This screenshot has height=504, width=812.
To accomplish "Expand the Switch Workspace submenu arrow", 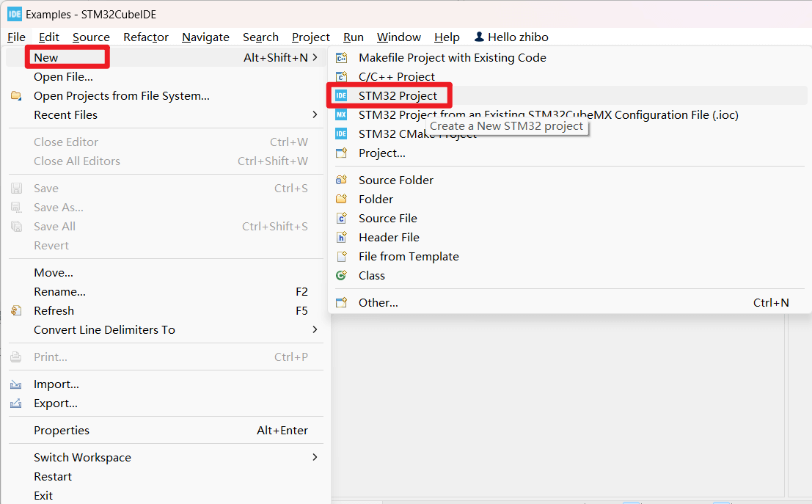I will click(x=315, y=457).
